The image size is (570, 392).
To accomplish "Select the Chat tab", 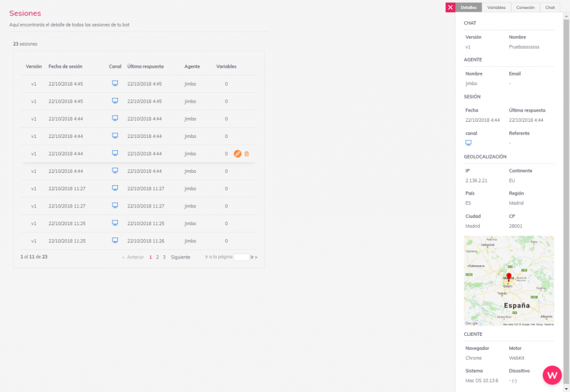I will pyautogui.click(x=550, y=7).
